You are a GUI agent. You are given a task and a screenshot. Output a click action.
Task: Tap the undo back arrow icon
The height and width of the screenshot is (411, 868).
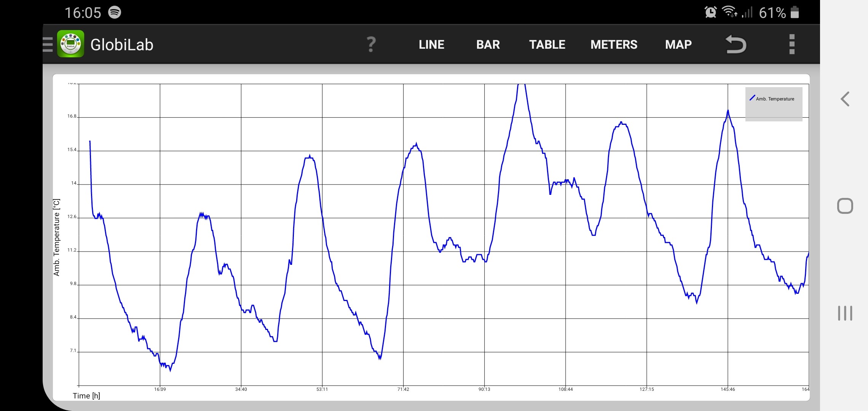(736, 44)
